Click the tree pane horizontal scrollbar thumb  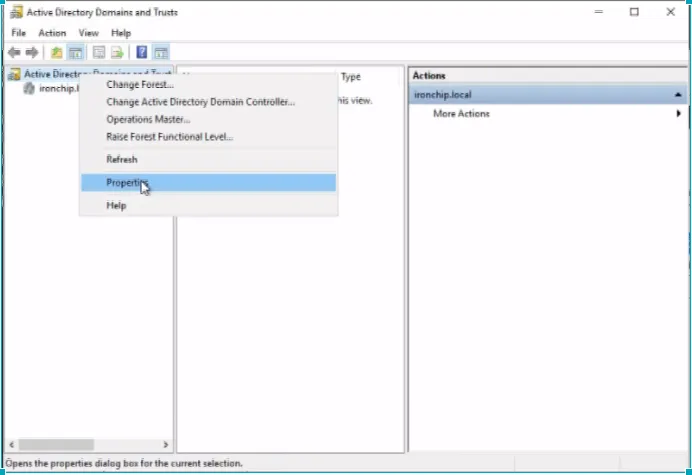56,445
